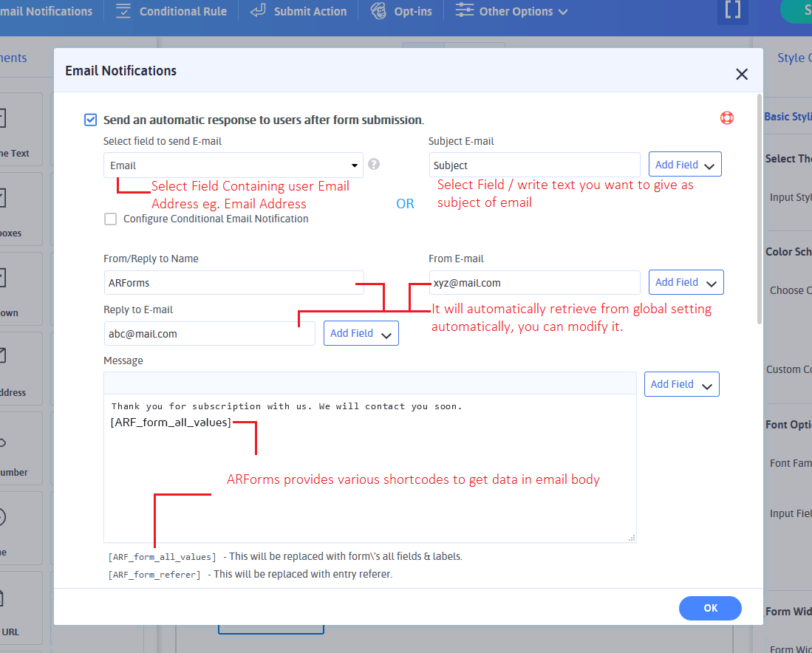Image resolution: width=812 pixels, height=653 pixels.
Task: Open Add Field dropdown beside Message box
Action: click(681, 384)
